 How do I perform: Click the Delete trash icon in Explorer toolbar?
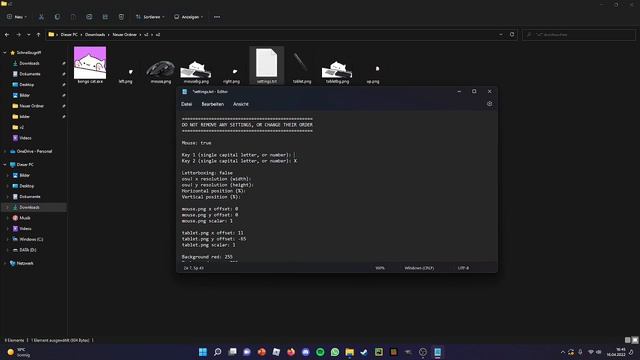click(x=121, y=17)
